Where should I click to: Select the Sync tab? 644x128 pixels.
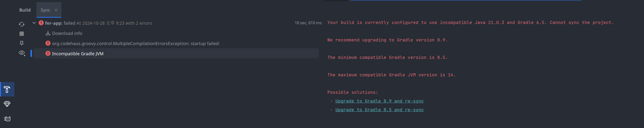[45, 10]
